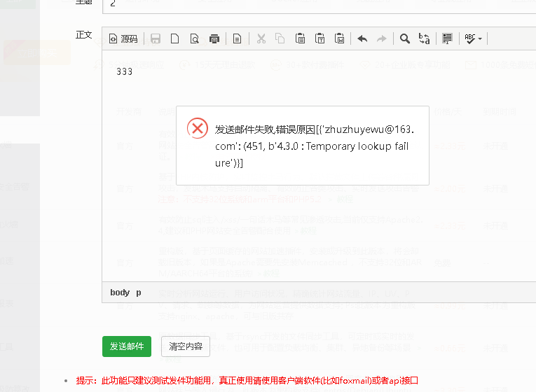Click the Select All icon
This screenshot has height=392, width=536.
click(447, 39)
